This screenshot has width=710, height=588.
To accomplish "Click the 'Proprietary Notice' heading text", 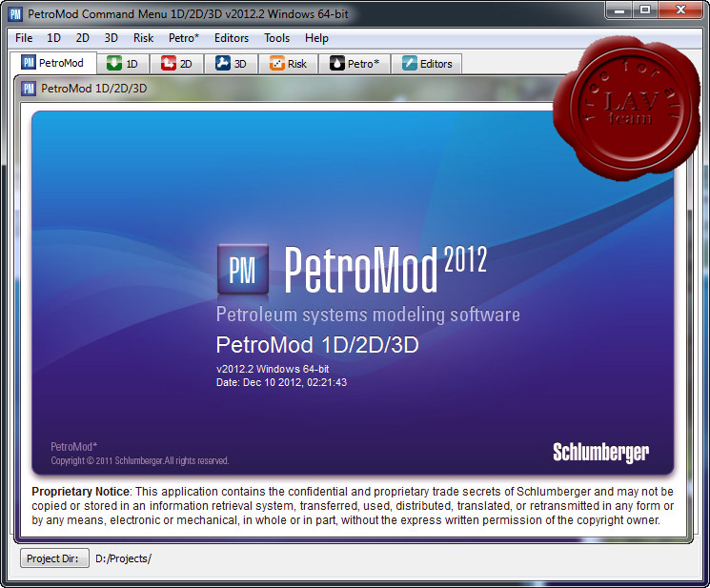I will (x=81, y=492).
